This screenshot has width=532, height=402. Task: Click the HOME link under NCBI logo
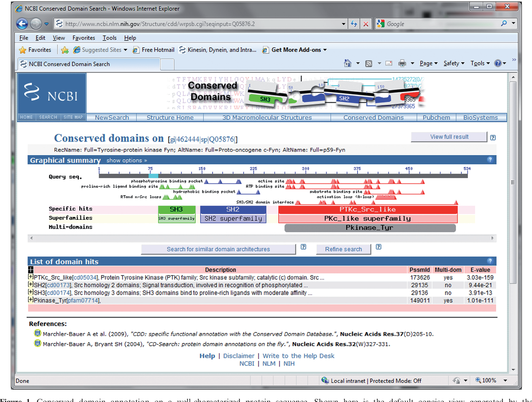tap(27, 117)
